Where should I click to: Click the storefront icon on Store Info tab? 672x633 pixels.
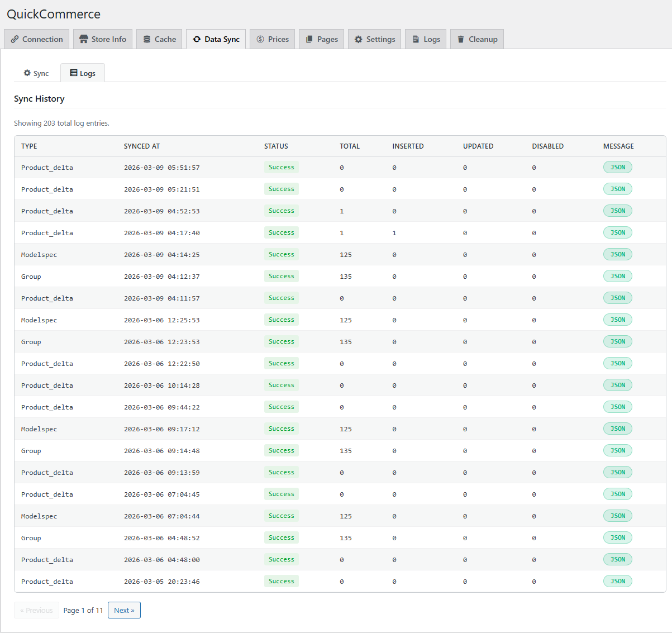tap(84, 39)
